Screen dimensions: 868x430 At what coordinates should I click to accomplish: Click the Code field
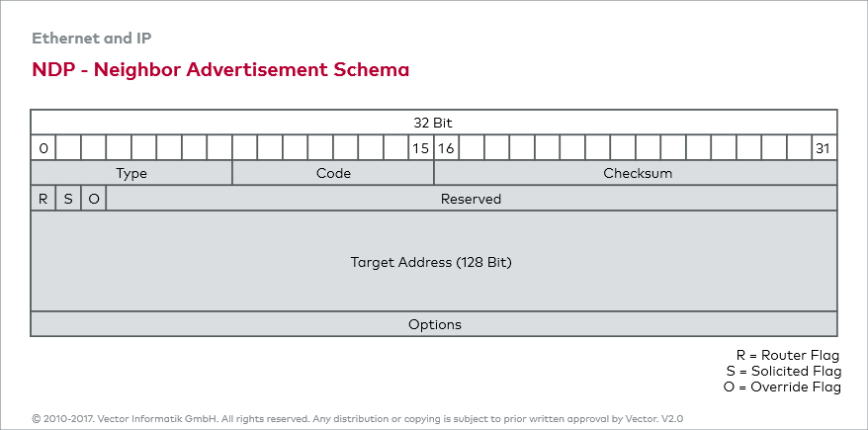coord(333,173)
